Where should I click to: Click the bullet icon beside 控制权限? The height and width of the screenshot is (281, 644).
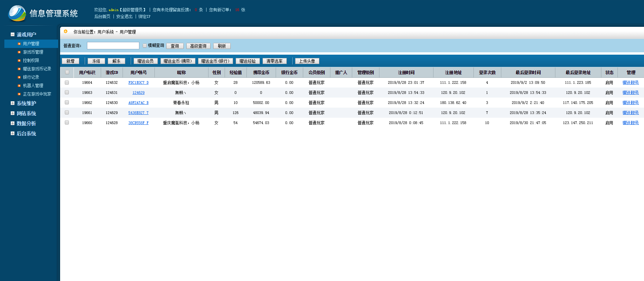[19, 61]
